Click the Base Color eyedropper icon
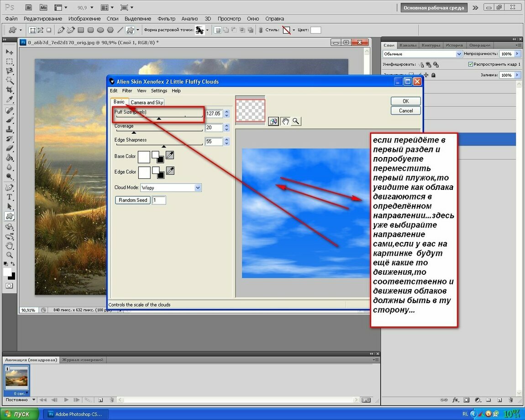The image size is (525, 420). click(x=170, y=155)
